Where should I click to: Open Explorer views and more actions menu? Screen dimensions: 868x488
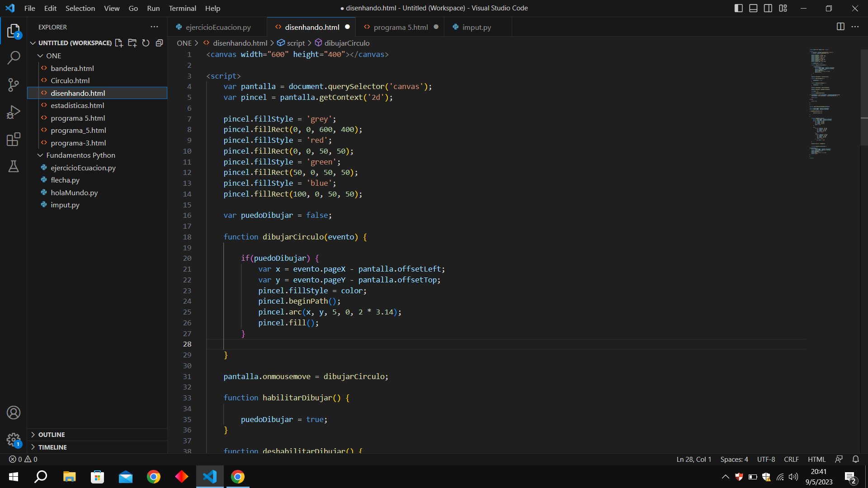point(154,27)
